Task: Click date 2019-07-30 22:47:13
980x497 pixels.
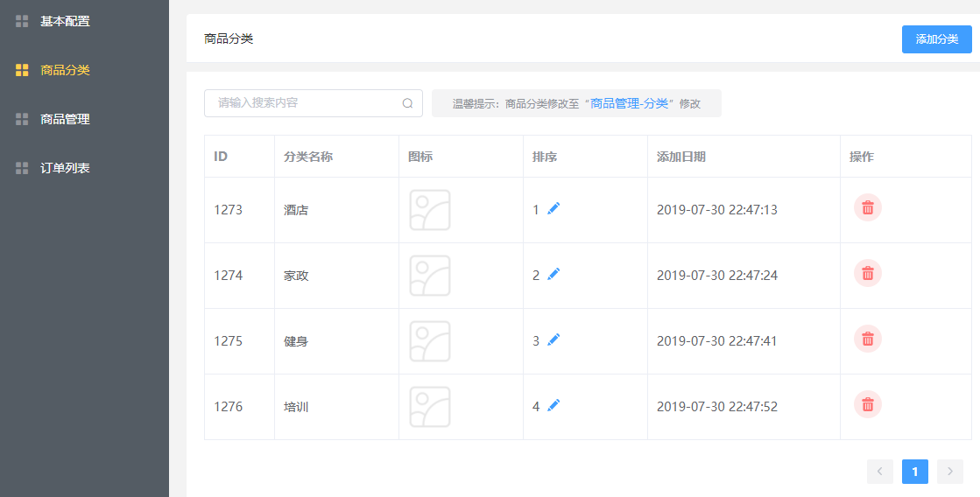Action: point(717,210)
